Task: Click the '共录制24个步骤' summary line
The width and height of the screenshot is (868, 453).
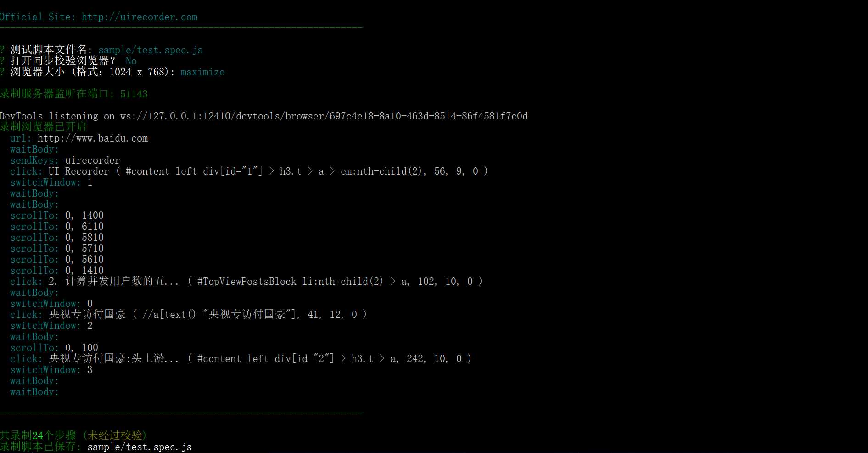Action: [73, 436]
